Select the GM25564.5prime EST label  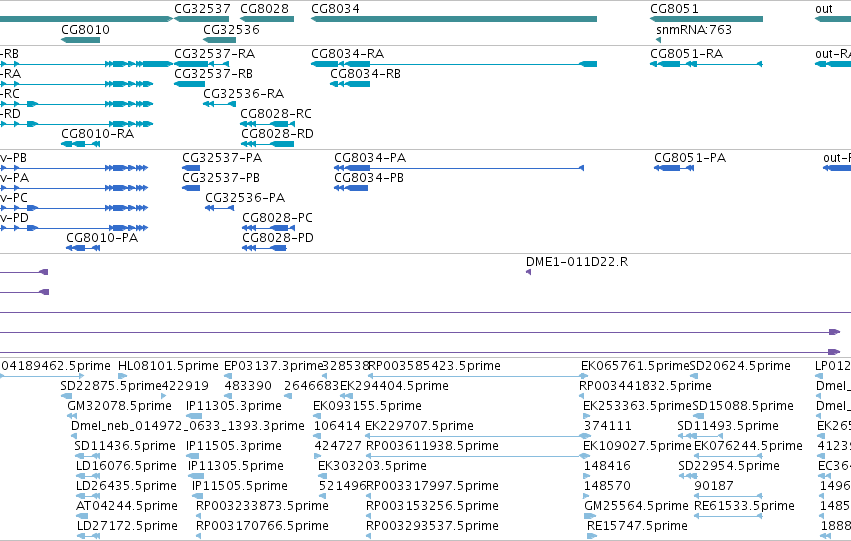point(636,507)
